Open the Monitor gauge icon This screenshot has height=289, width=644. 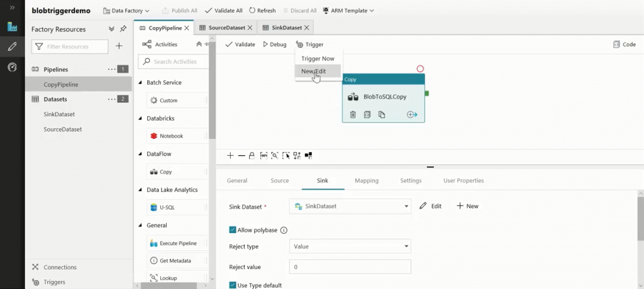click(13, 67)
